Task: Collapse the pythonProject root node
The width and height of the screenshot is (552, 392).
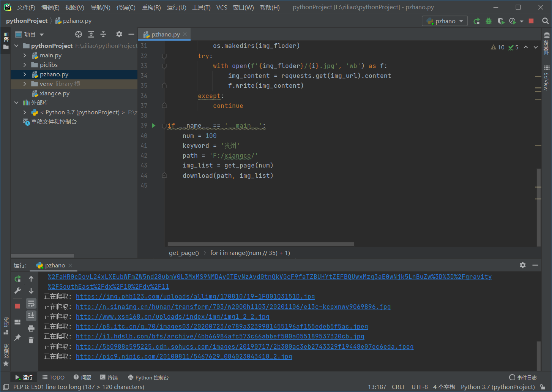Action: [x=16, y=46]
